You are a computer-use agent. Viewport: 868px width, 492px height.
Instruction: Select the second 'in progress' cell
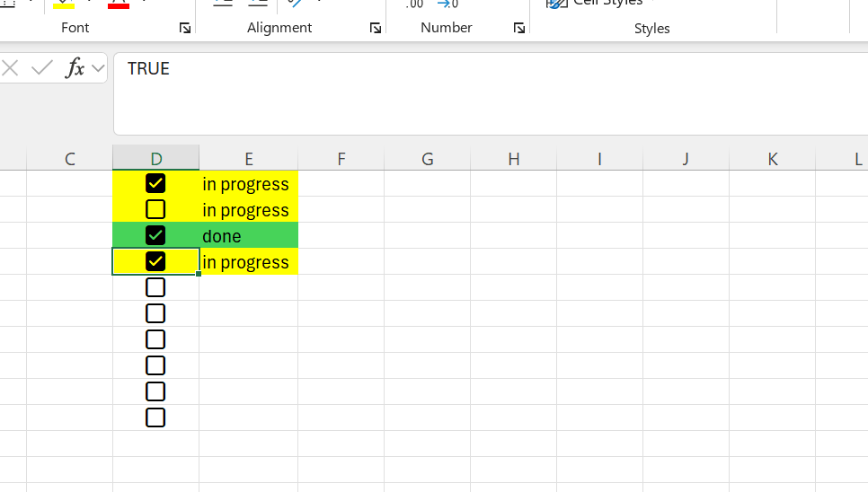pos(249,209)
